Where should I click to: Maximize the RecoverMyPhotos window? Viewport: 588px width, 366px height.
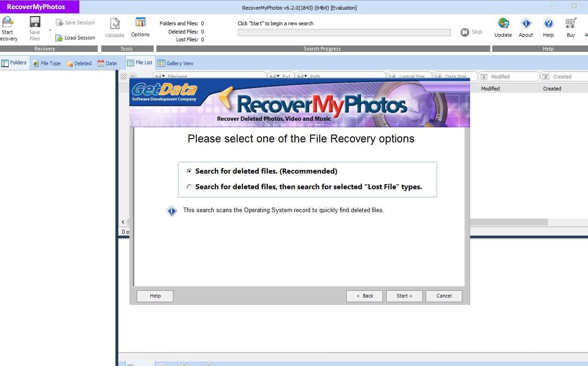click(x=574, y=6)
